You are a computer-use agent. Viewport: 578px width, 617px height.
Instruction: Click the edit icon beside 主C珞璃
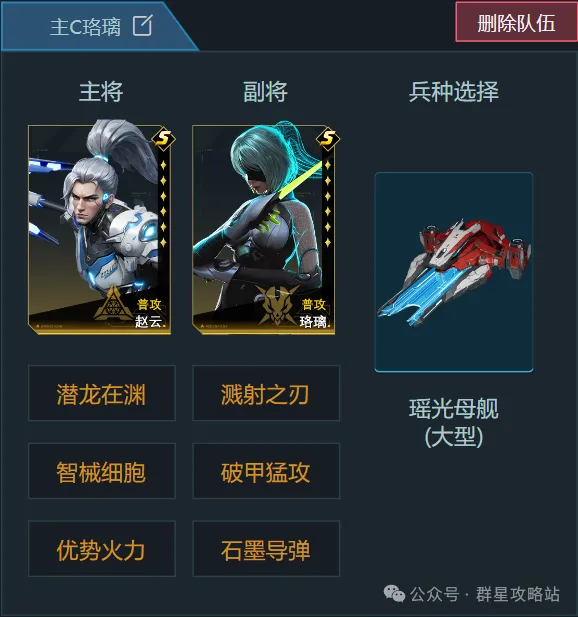click(x=142, y=26)
